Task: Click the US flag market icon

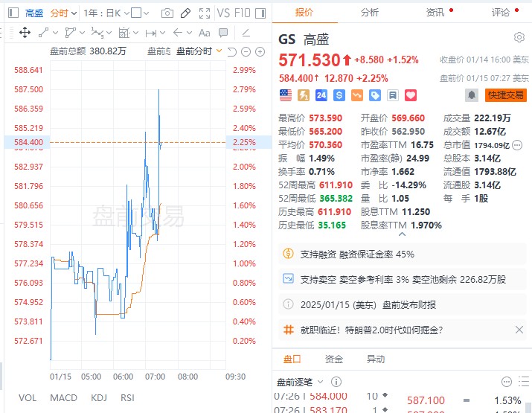Action: pos(286,95)
